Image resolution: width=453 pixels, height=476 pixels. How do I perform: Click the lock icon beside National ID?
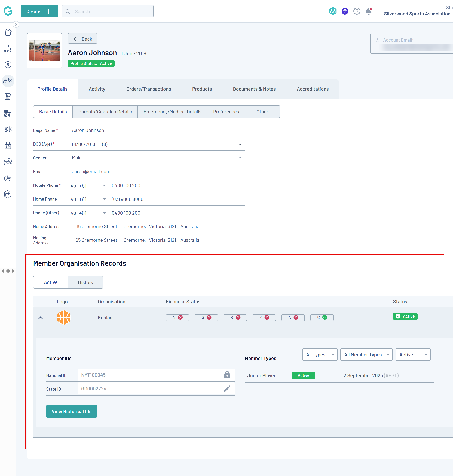(x=227, y=375)
